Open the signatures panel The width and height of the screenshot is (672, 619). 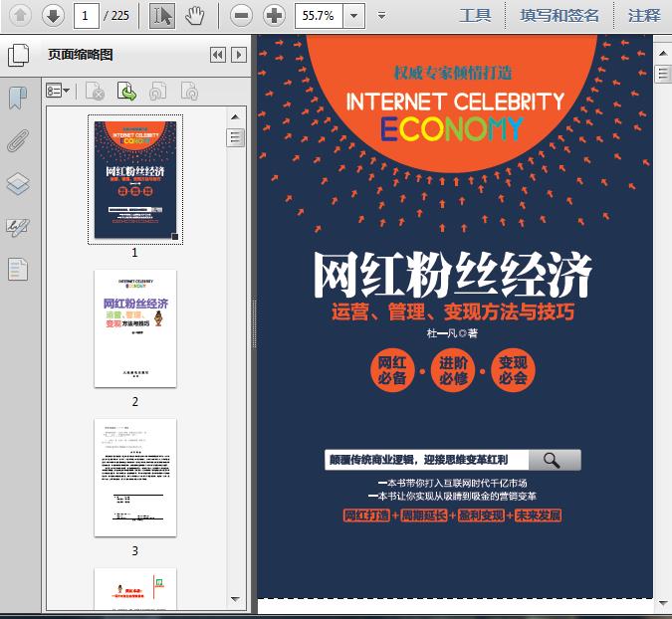(x=18, y=227)
